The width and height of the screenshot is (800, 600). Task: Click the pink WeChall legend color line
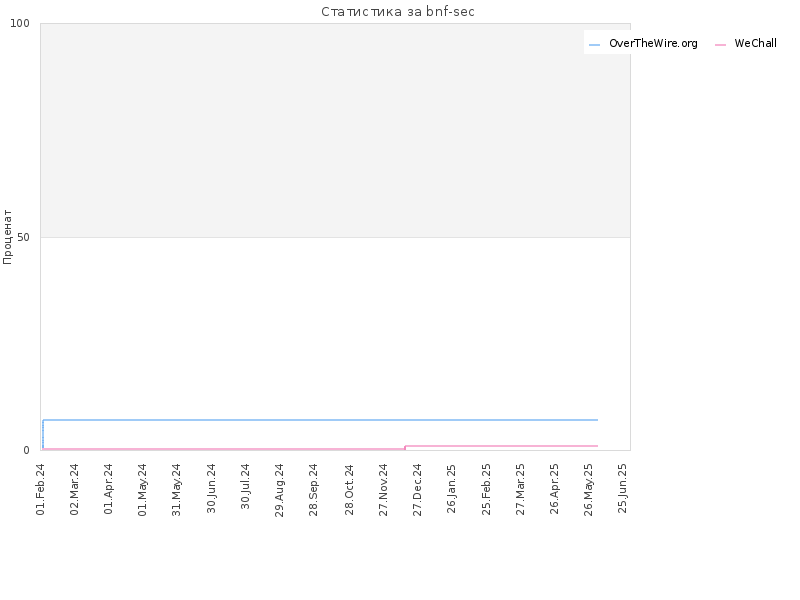(720, 45)
